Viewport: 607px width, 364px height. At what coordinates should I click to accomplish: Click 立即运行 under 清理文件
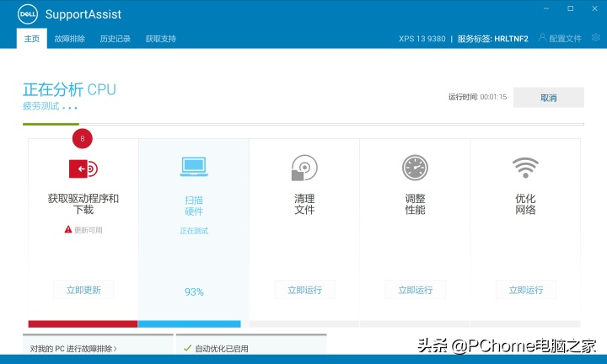coord(304,290)
